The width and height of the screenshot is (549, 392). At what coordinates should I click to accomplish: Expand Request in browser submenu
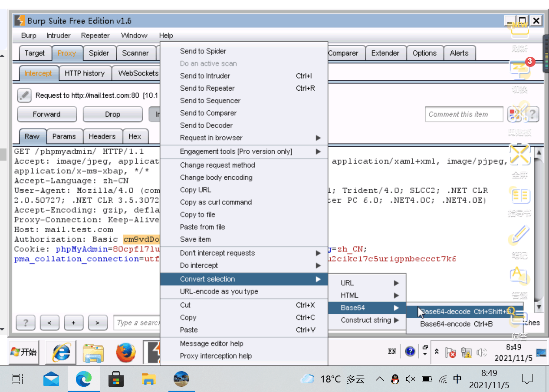click(244, 138)
